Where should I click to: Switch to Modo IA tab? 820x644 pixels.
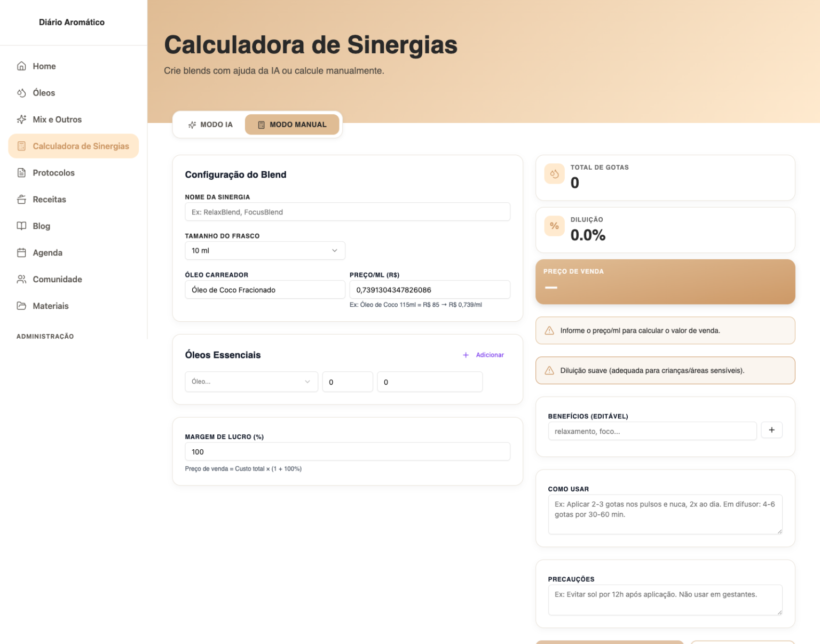tap(210, 125)
